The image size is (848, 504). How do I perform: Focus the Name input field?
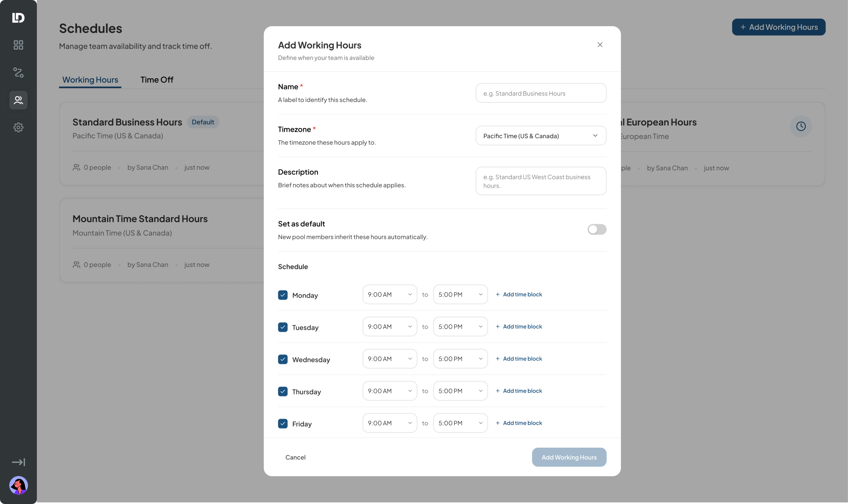click(x=541, y=93)
